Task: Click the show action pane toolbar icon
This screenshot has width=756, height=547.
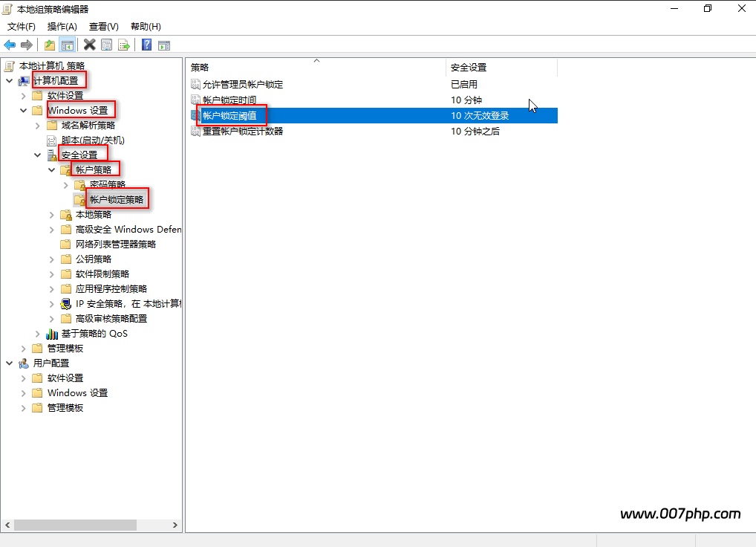Action: click(163, 44)
